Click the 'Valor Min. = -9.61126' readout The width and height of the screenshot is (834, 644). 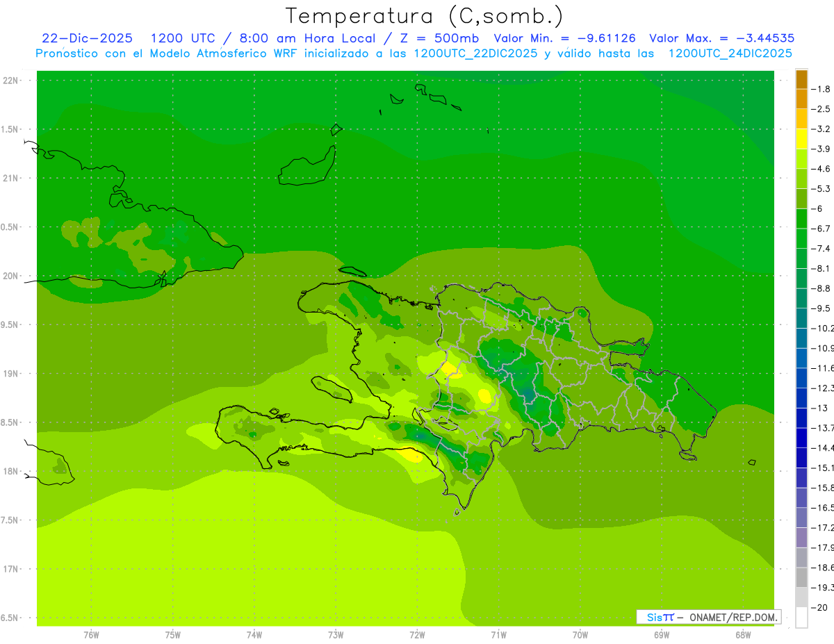[564, 38]
